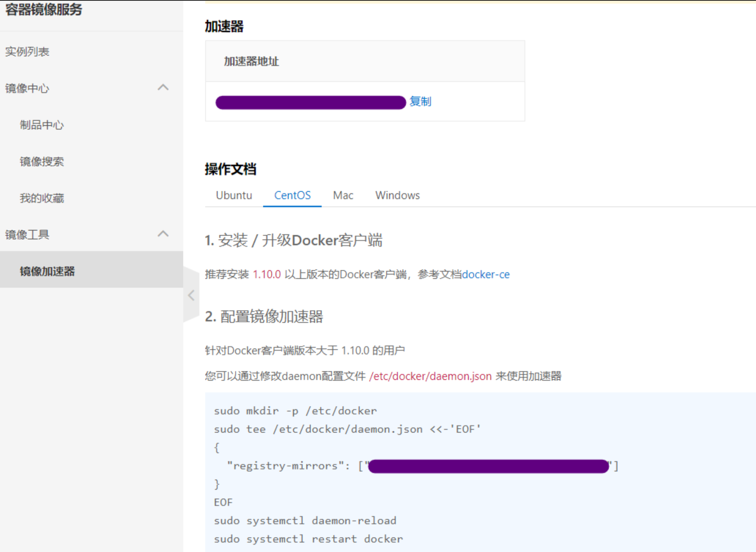756x552 pixels.
Task: Switch to the Mac tab
Action: [343, 195]
